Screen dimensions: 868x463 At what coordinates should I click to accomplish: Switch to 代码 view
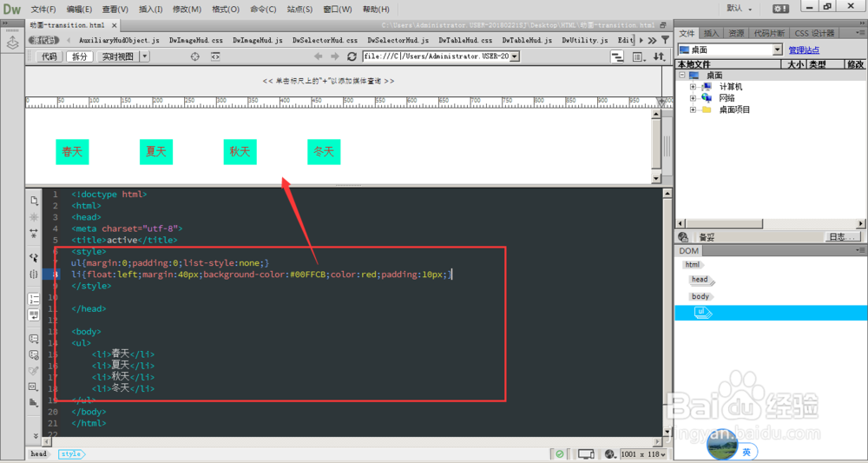(49, 56)
